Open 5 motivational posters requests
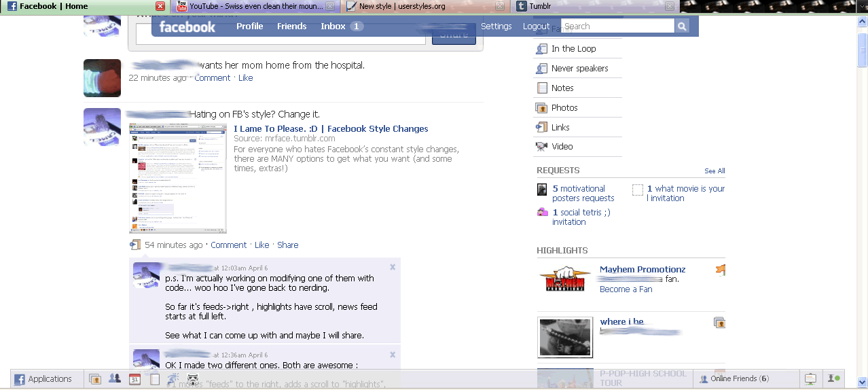The image size is (868, 390). pos(583,194)
